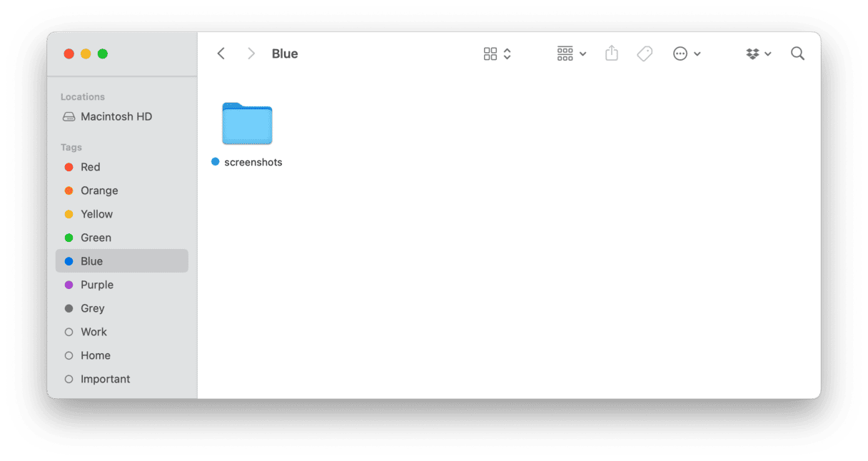Click the Blue window title
Viewport: 868px width, 461px height.
(285, 54)
